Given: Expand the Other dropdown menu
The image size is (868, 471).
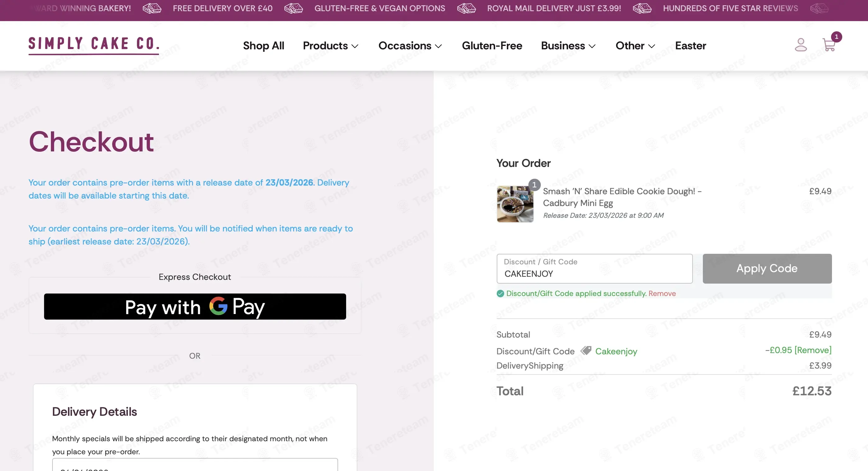Looking at the screenshot, I should coord(635,45).
